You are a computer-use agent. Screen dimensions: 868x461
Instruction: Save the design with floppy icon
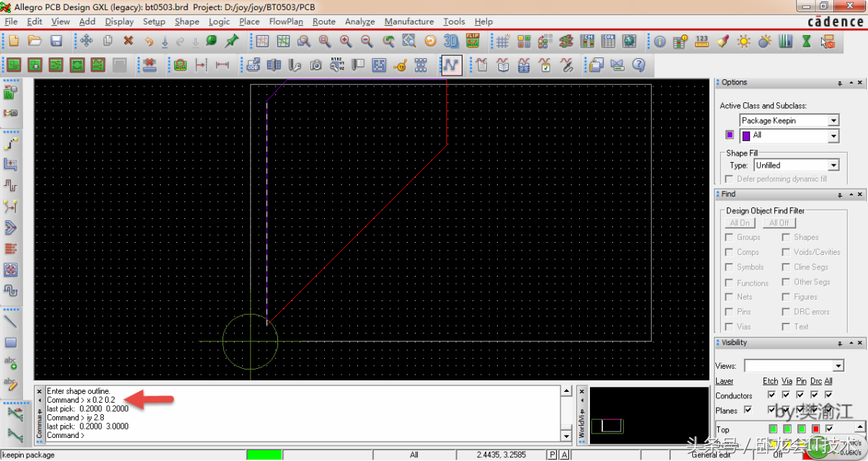coord(55,41)
